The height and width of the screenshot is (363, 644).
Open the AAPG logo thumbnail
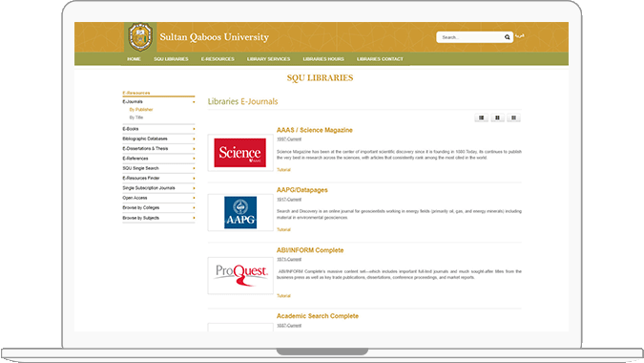(x=240, y=212)
